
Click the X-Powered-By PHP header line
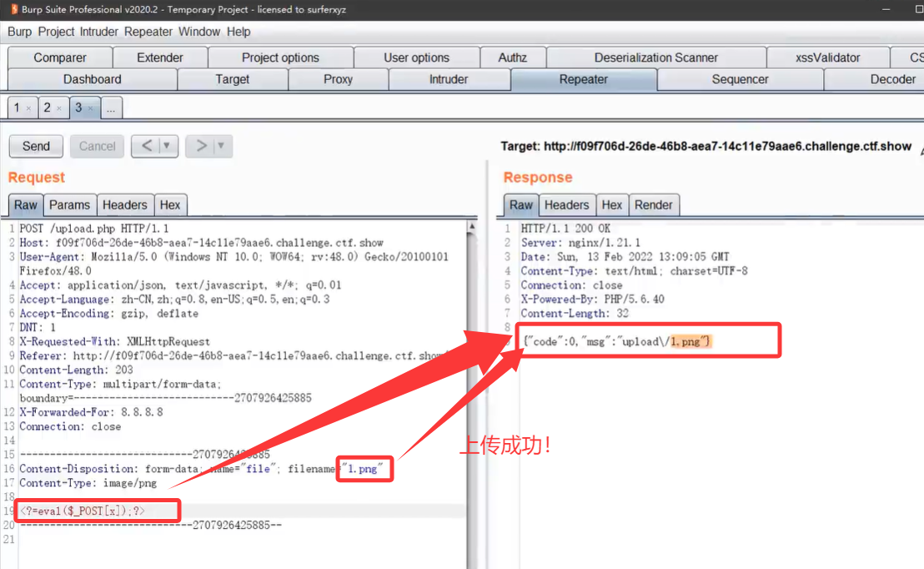(593, 299)
